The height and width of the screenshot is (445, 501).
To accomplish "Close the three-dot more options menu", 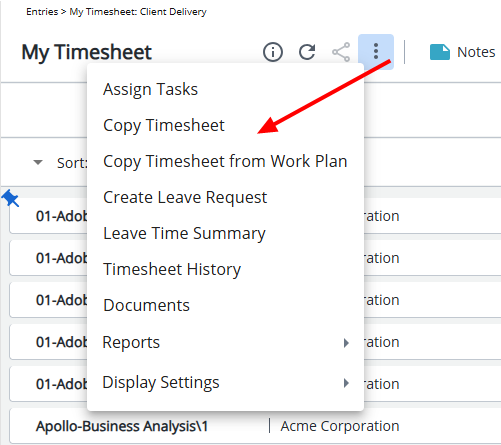I will 376,51.
